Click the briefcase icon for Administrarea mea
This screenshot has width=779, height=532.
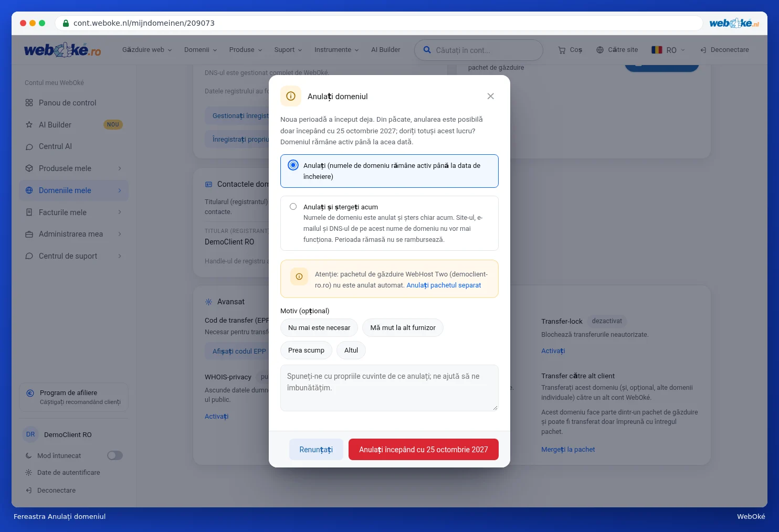(x=29, y=234)
